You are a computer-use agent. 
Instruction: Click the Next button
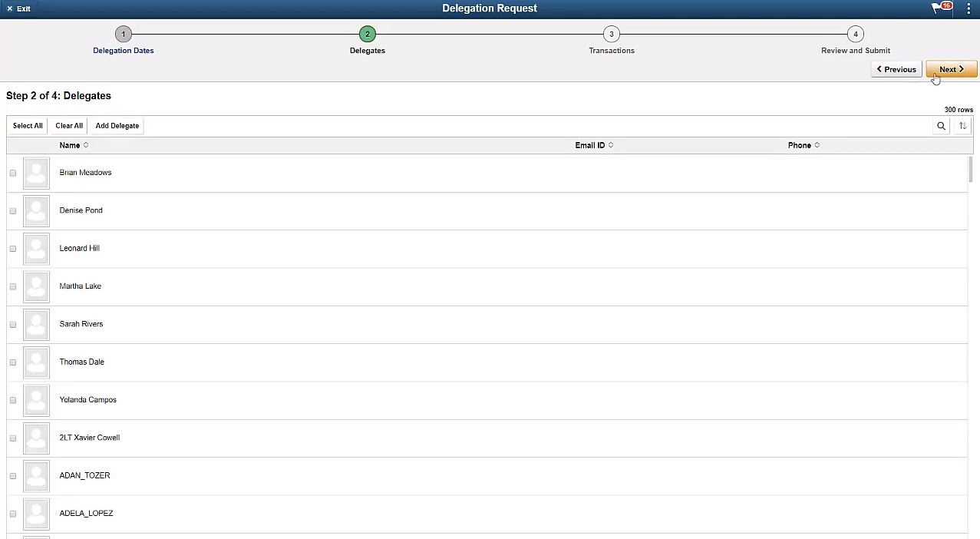pyautogui.click(x=951, y=69)
